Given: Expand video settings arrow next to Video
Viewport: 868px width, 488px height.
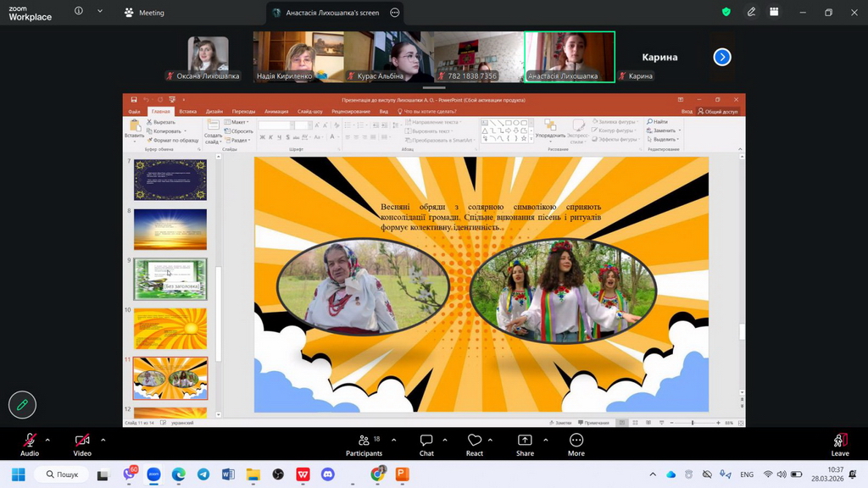Looking at the screenshot, I should click(103, 440).
